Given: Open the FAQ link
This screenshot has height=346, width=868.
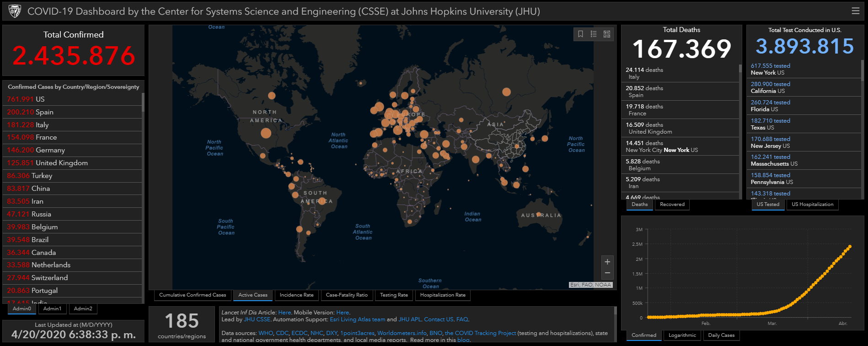Looking at the screenshot, I should tap(462, 319).
